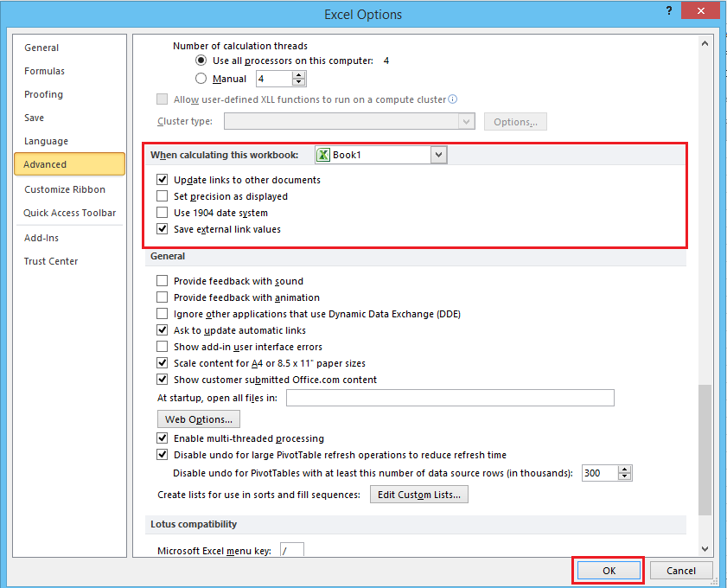
Task: Select the Proofing category
Action: [43, 94]
